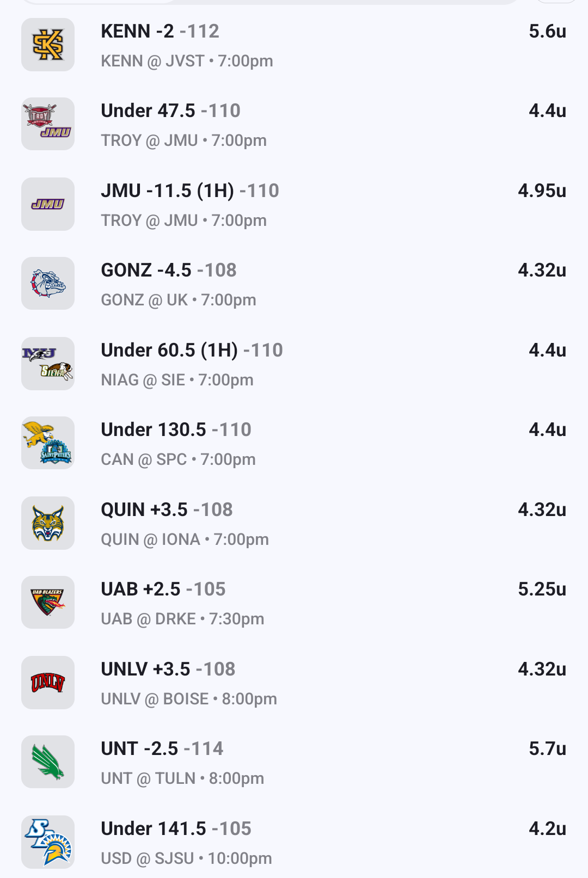
Task: Open the Under 47.5 -110 pick
Action: (x=170, y=111)
